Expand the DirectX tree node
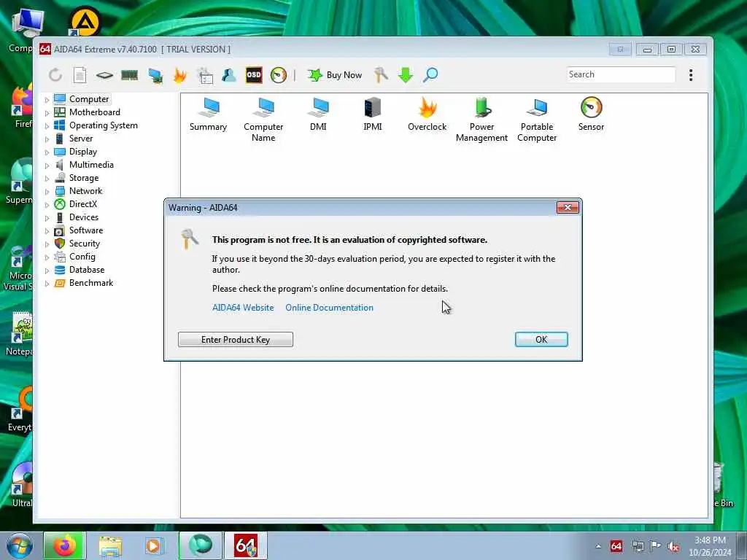The image size is (747, 560). (47, 205)
